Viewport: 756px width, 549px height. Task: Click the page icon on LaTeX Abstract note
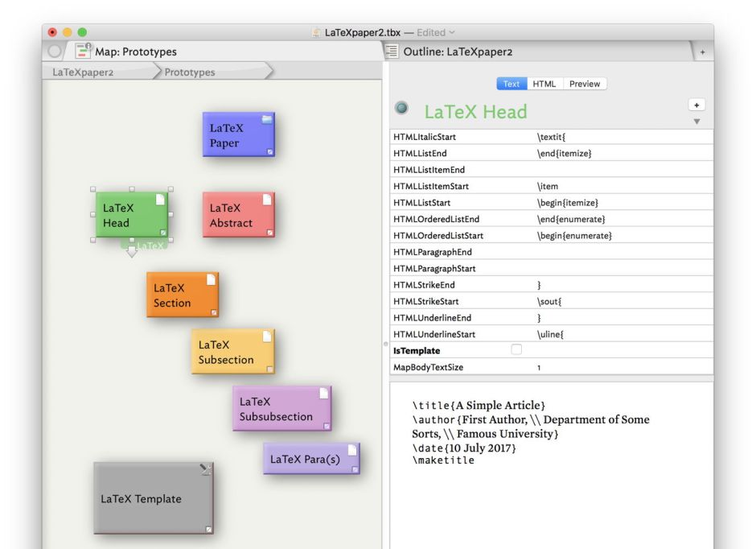point(266,200)
